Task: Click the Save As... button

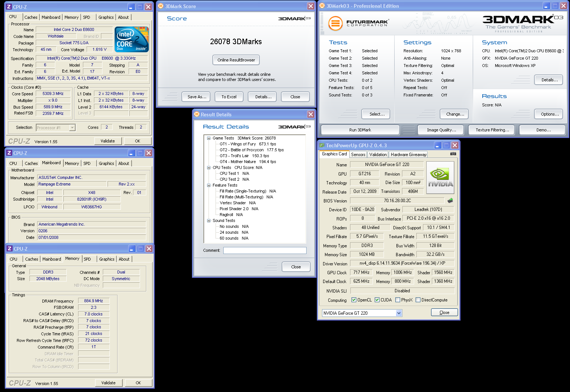Action: pyautogui.click(x=197, y=97)
